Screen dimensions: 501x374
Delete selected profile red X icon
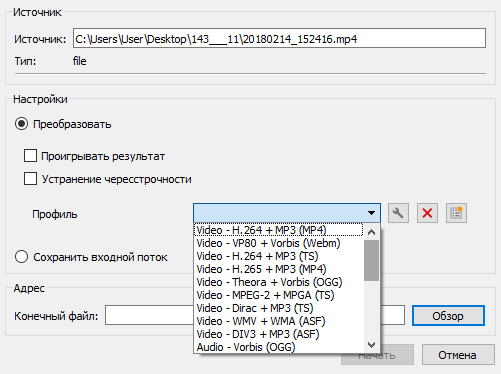(x=427, y=213)
